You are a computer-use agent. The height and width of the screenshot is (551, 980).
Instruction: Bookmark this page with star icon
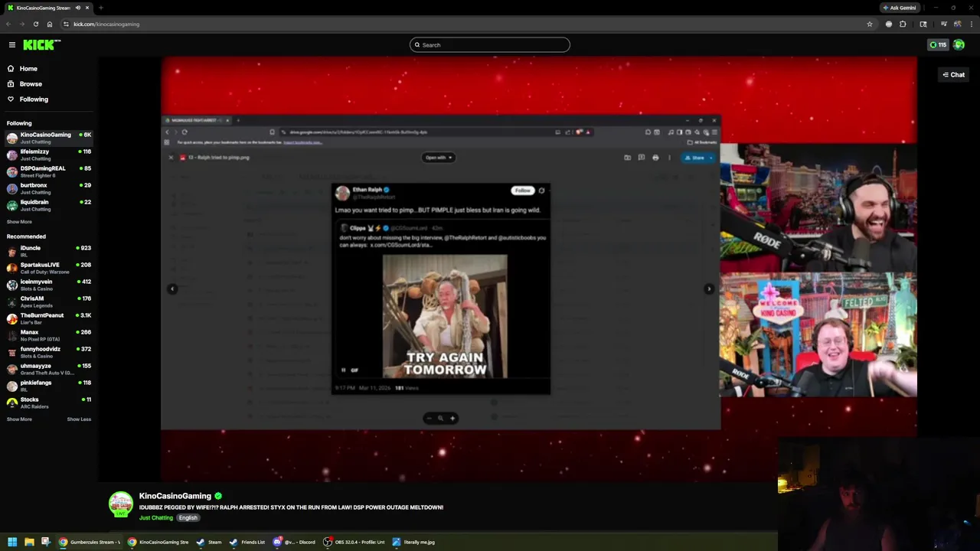click(x=870, y=24)
